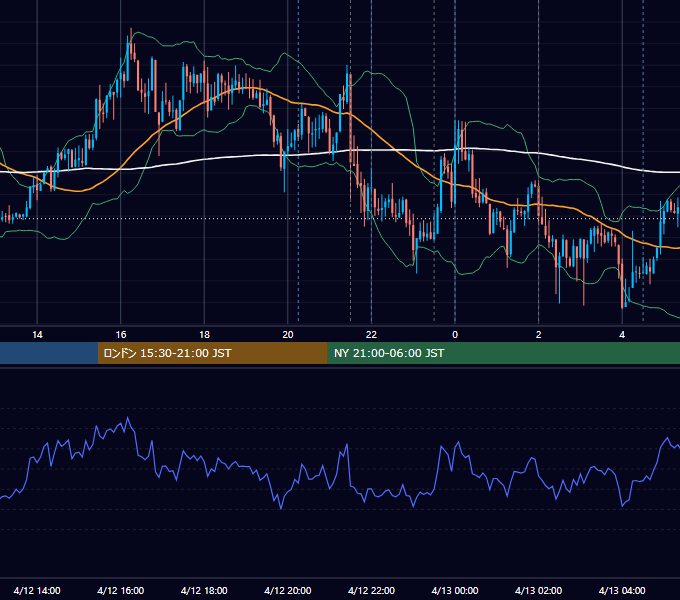Click the 4/12 18:00 time label
This screenshot has width=680, height=600.
(204, 590)
